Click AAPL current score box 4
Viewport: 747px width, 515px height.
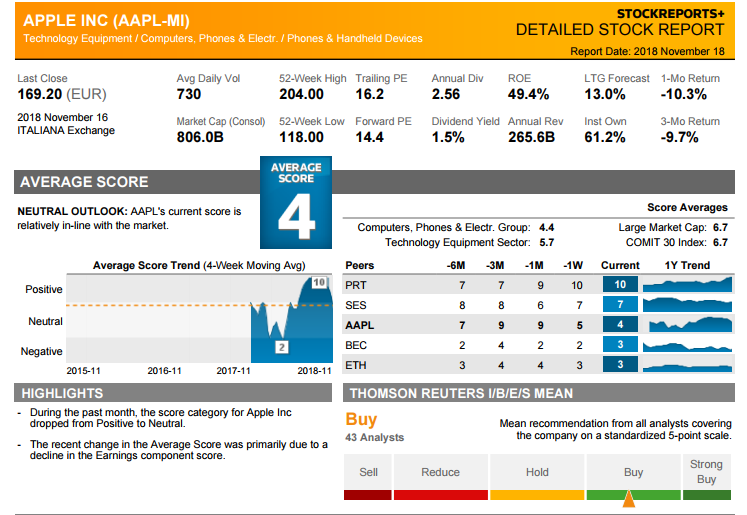(620, 324)
